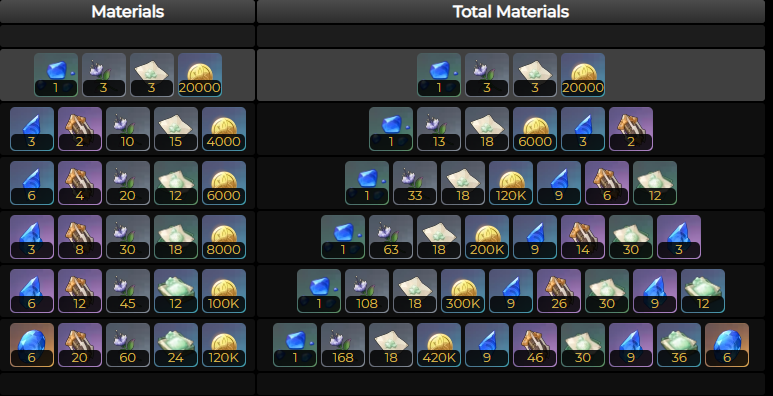773x396 pixels.
Task: Select the orange gem labeled 6 in totals
Action: pyautogui.click(x=727, y=345)
